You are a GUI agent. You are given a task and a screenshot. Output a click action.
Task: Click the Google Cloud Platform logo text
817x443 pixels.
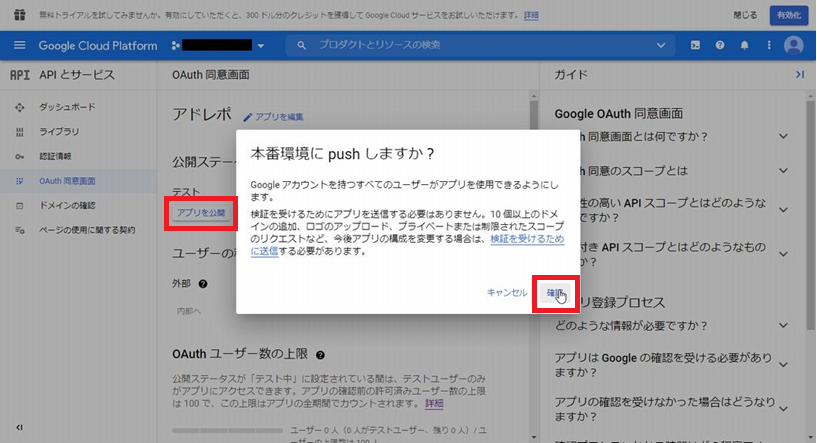point(97,46)
